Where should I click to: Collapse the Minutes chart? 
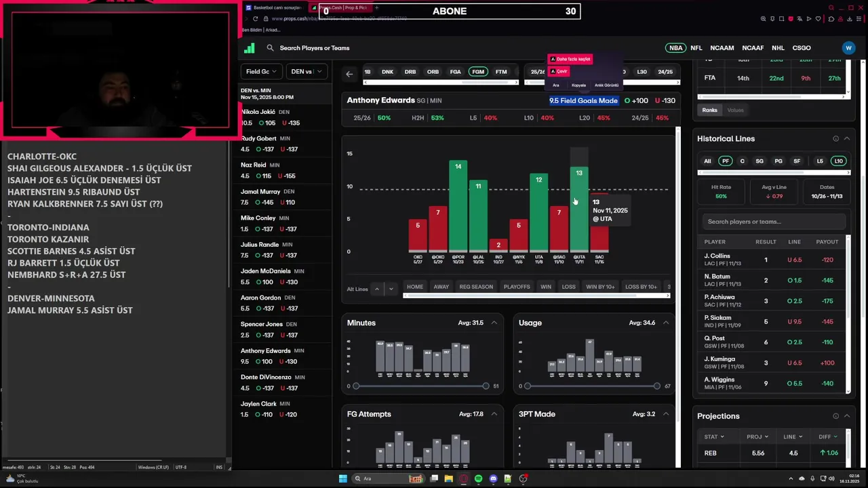[494, 323]
